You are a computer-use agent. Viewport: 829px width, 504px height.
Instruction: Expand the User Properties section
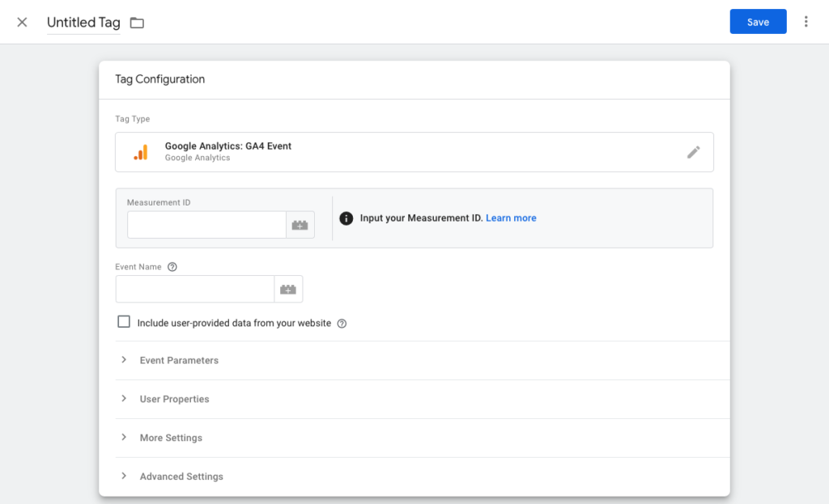[x=174, y=399]
